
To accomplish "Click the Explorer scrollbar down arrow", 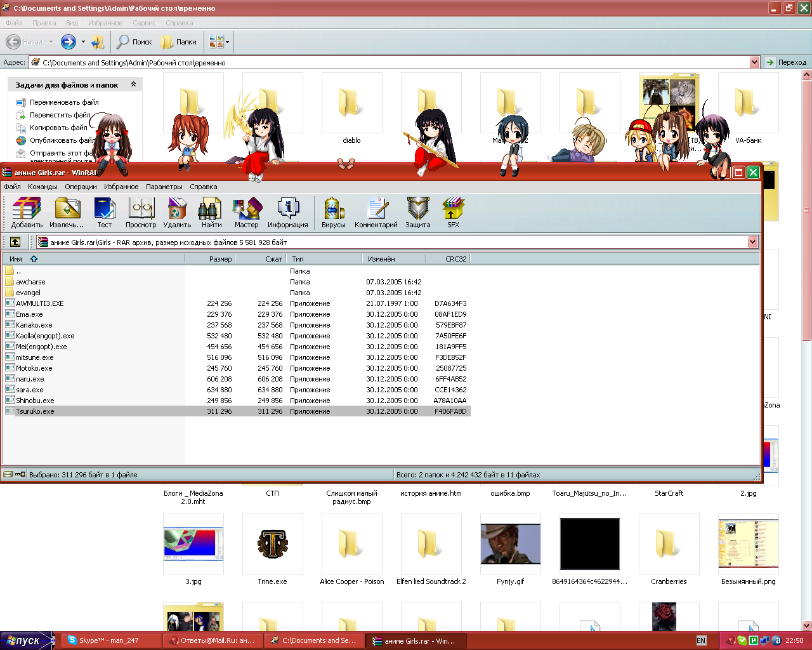I will pos(807,625).
